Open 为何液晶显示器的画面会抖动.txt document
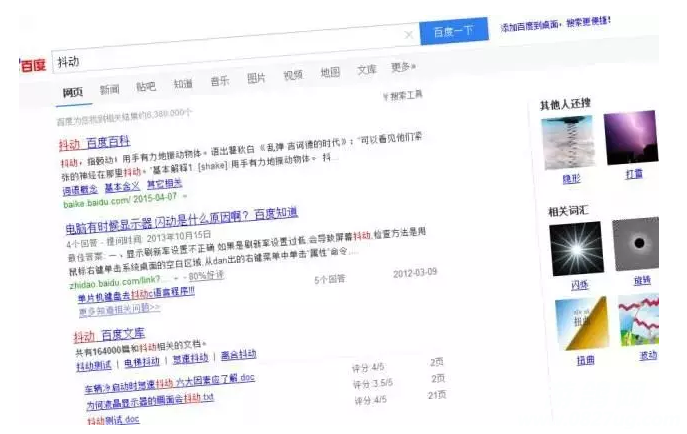Image resolution: width=687 pixels, height=434 pixels. [x=150, y=401]
